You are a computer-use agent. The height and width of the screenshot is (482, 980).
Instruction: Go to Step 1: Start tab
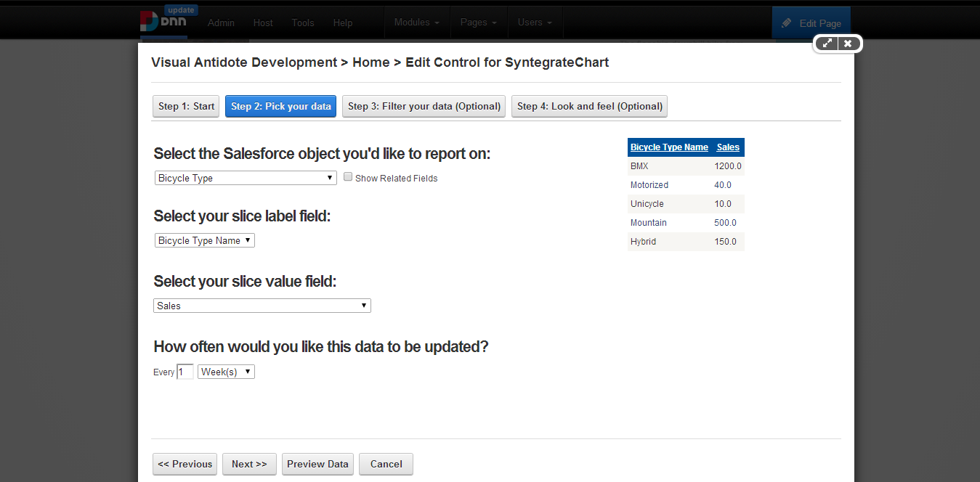coord(187,106)
